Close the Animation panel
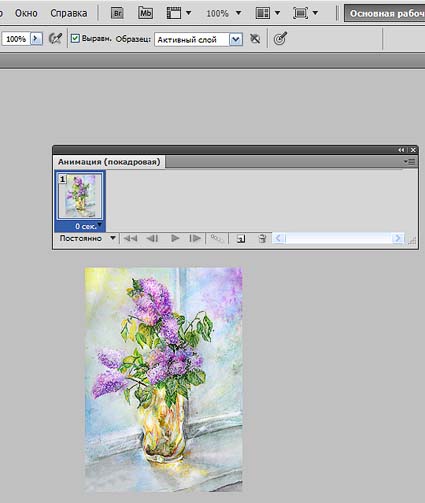 point(413,150)
